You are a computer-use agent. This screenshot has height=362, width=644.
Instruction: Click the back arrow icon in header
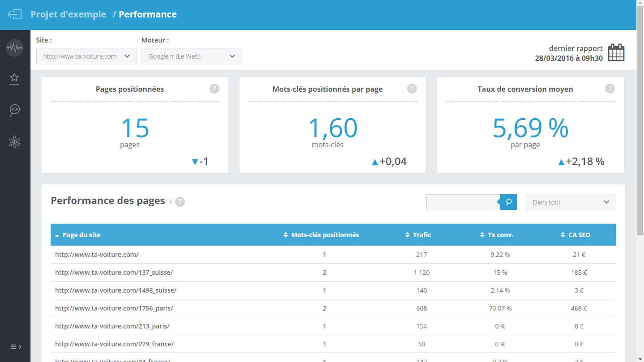pyautogui.click(x=15, y=14)
